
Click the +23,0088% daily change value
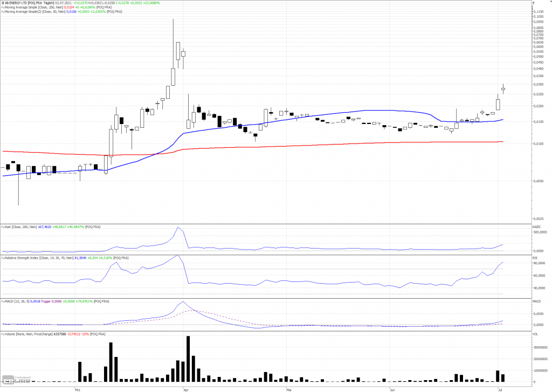(151, 3)
